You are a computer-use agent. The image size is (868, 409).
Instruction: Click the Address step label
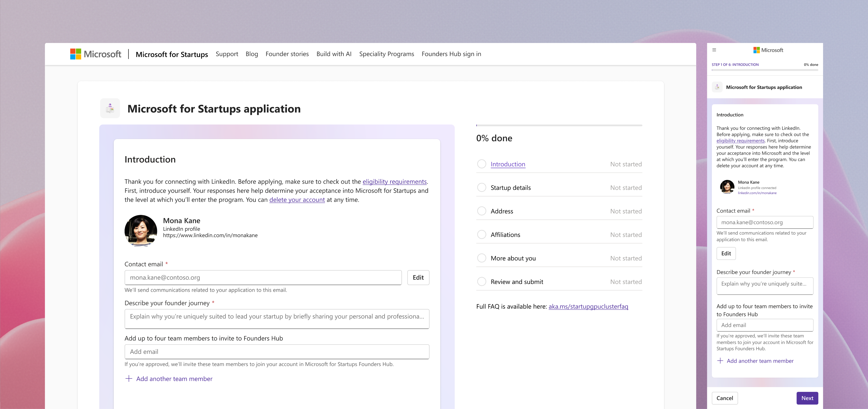pos(502,211)
